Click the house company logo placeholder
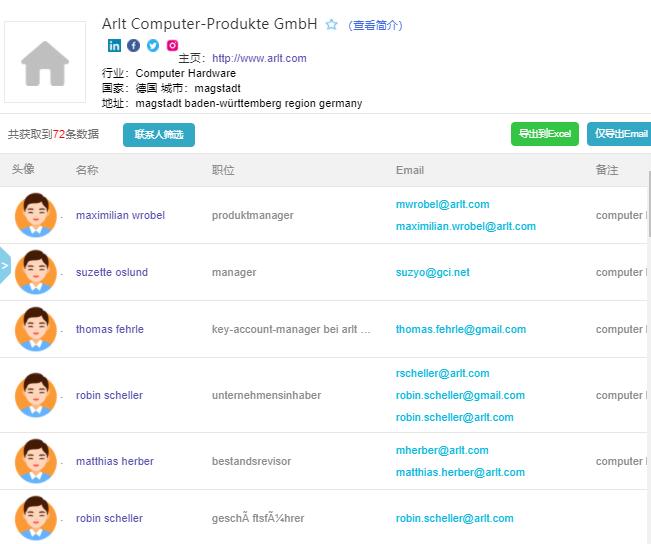The image size is (651, 544). (x=45, y=63)
